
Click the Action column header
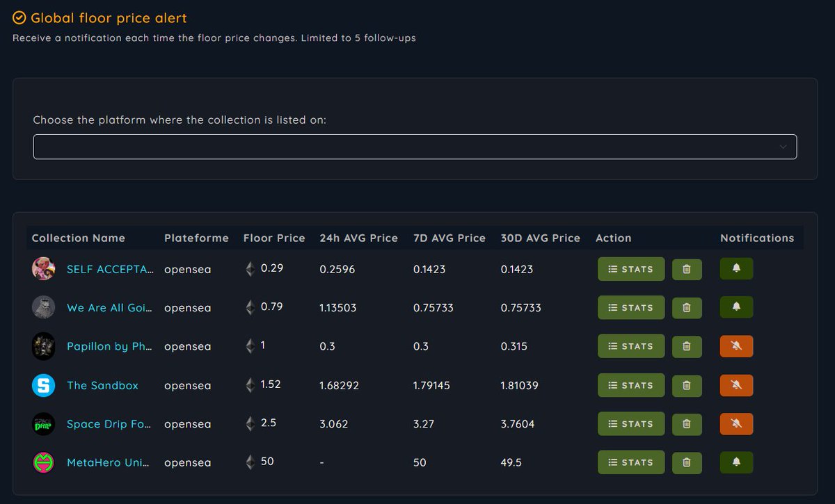(x=614, y=238)
